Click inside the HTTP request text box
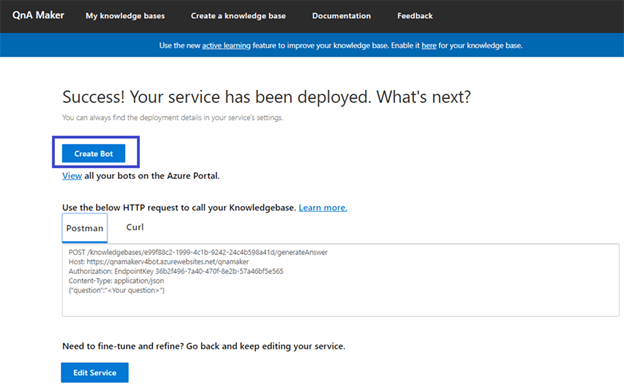 [x=341, y=280]
